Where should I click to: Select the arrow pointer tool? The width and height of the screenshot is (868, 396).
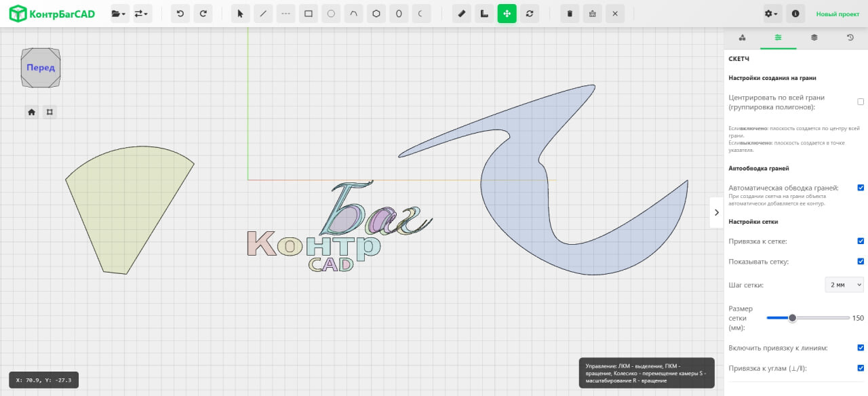point(240,14)
